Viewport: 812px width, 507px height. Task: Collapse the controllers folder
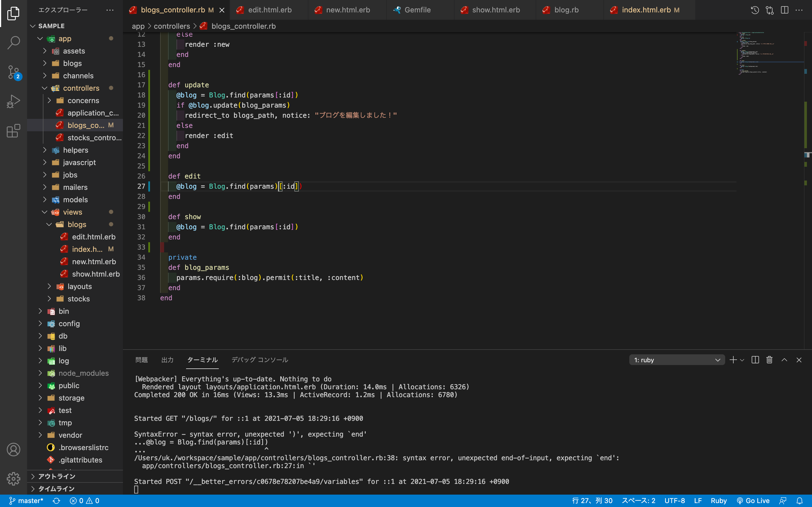(81, 88)
